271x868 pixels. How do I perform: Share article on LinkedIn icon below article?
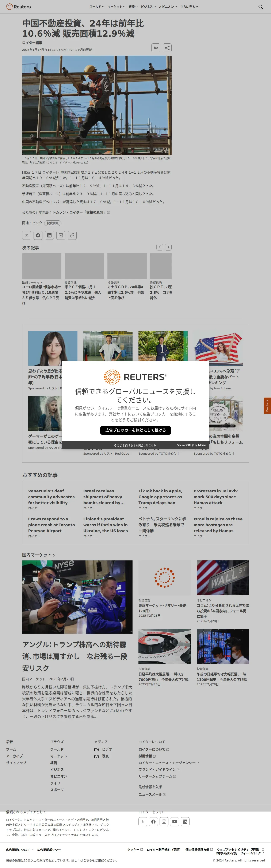[49, 235]
